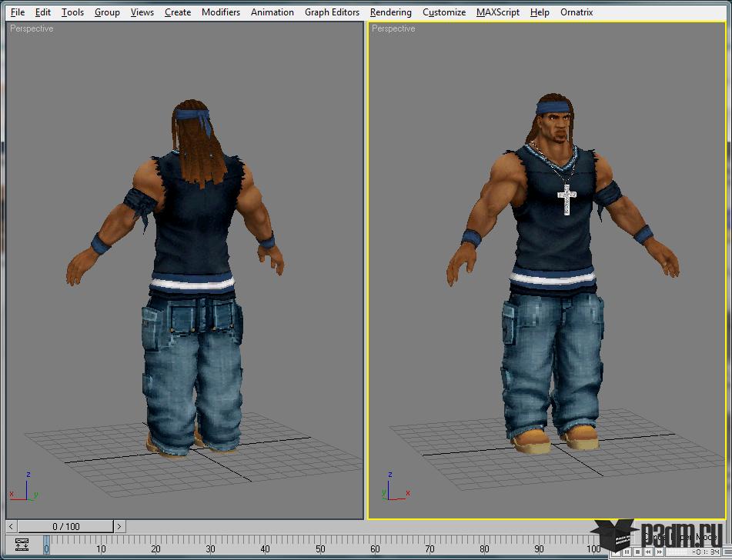Click the pause playback button
732x560 pixels.
click(627, 552)
